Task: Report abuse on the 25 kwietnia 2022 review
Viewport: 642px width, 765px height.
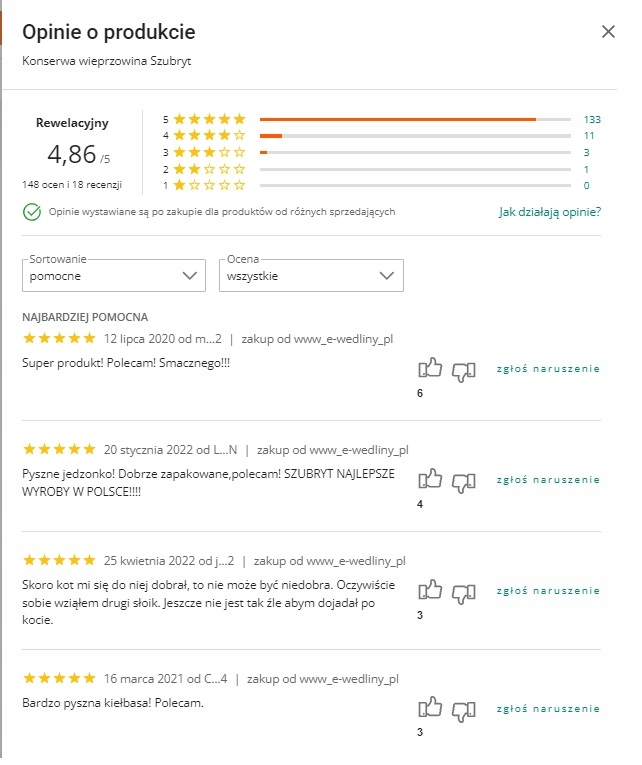Action: click(548, 591)
